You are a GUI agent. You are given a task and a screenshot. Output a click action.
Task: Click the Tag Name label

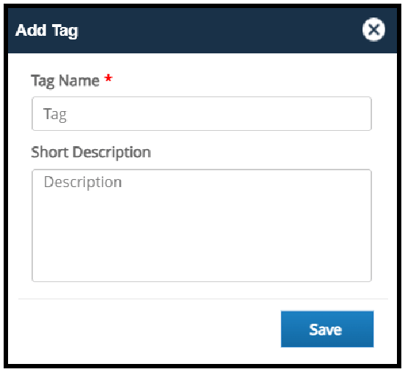click(x=65, y=81)
